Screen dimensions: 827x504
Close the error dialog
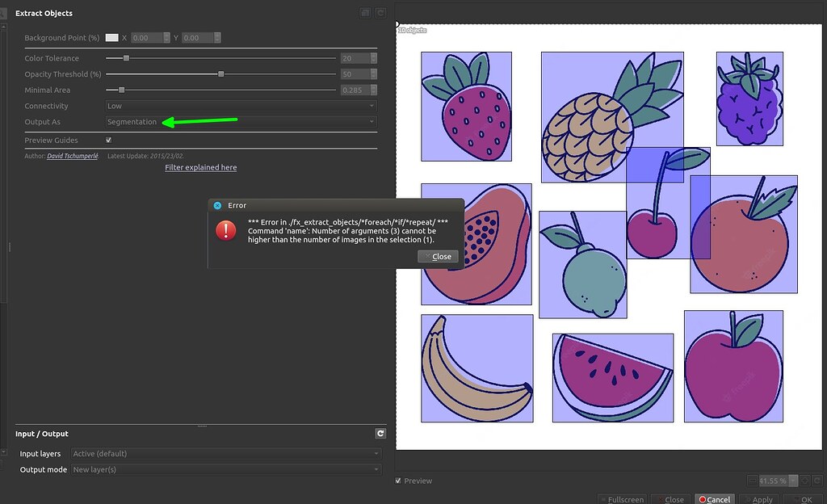click(438, 255)
